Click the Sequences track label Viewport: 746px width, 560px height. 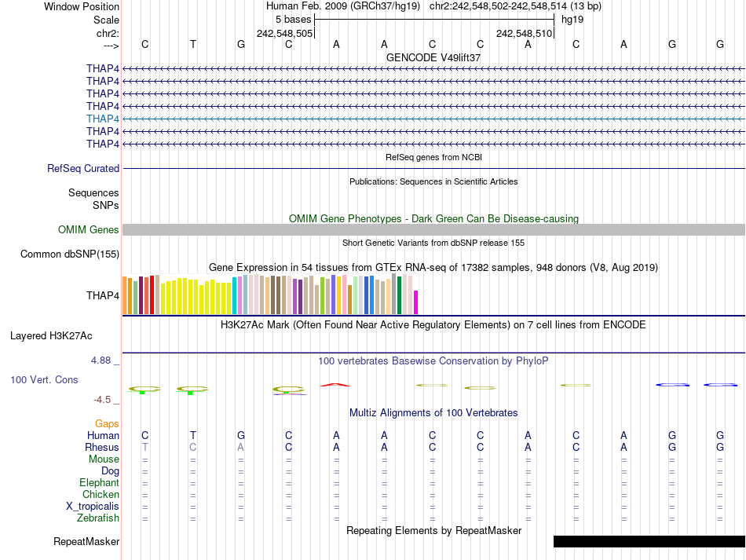(x=93, y=192)
